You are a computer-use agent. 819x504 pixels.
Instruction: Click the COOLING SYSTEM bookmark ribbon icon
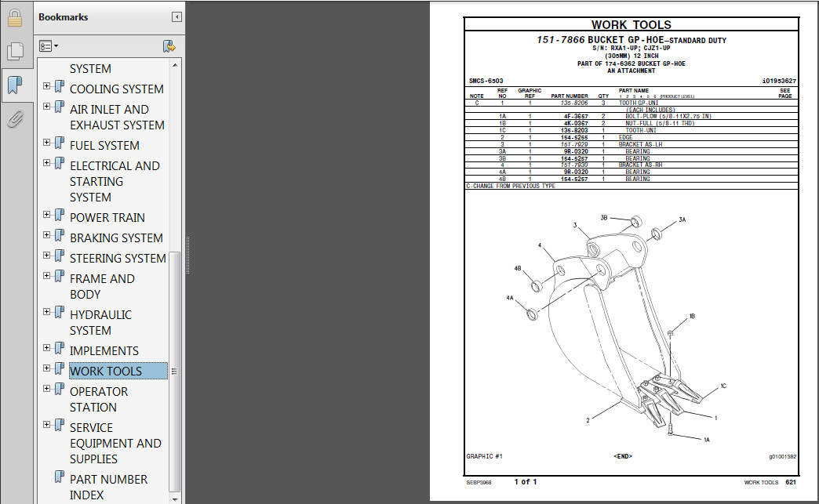[x=60, y=86]
